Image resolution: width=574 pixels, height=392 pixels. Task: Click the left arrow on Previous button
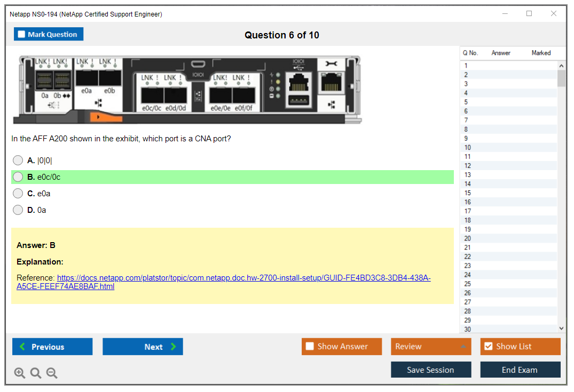tap(22, 347)
